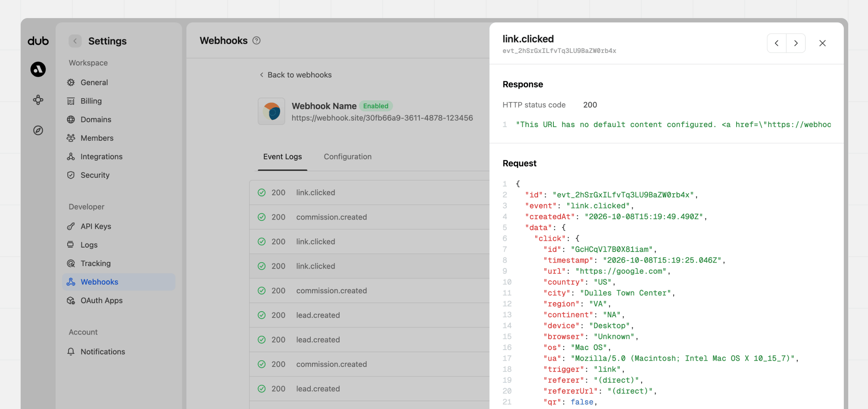Click the "url" google.com line in request
The height and width of the screenshot is (409, 868).
coord(607,271)
